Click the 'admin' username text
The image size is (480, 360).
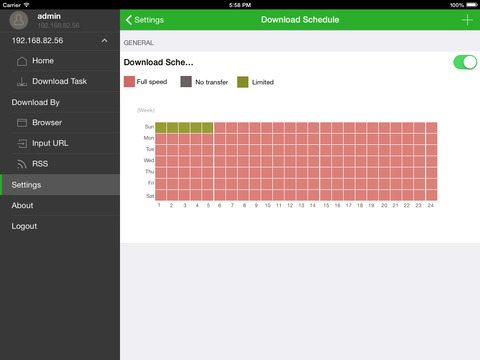point(49,16)
